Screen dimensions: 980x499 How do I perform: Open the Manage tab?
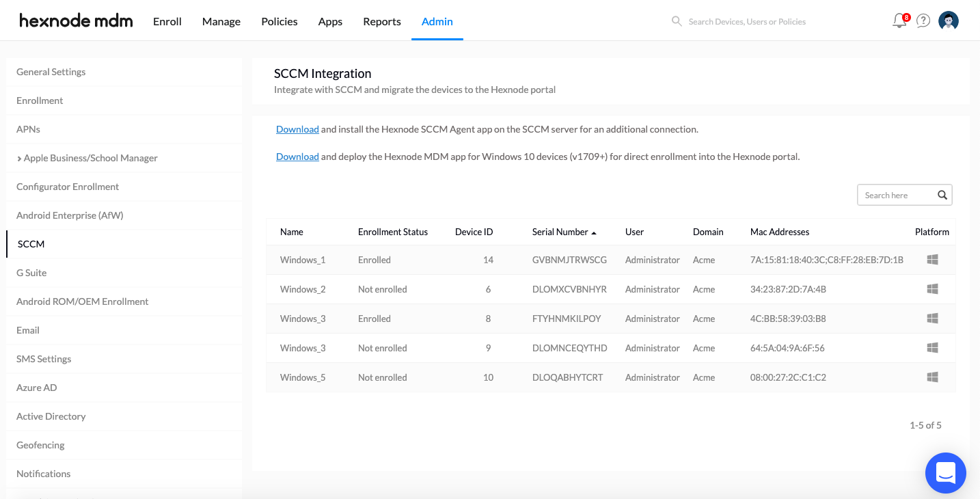[x=221, y=21]
